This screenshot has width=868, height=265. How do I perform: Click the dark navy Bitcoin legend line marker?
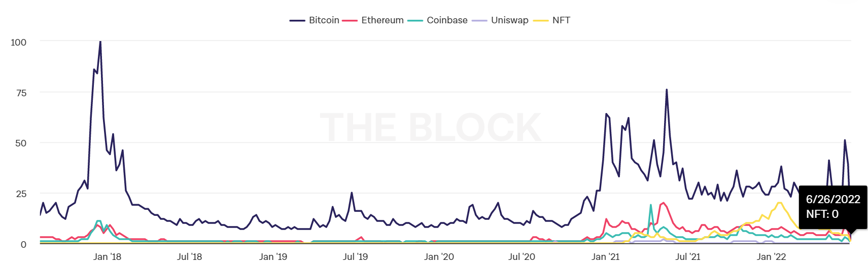297,21
